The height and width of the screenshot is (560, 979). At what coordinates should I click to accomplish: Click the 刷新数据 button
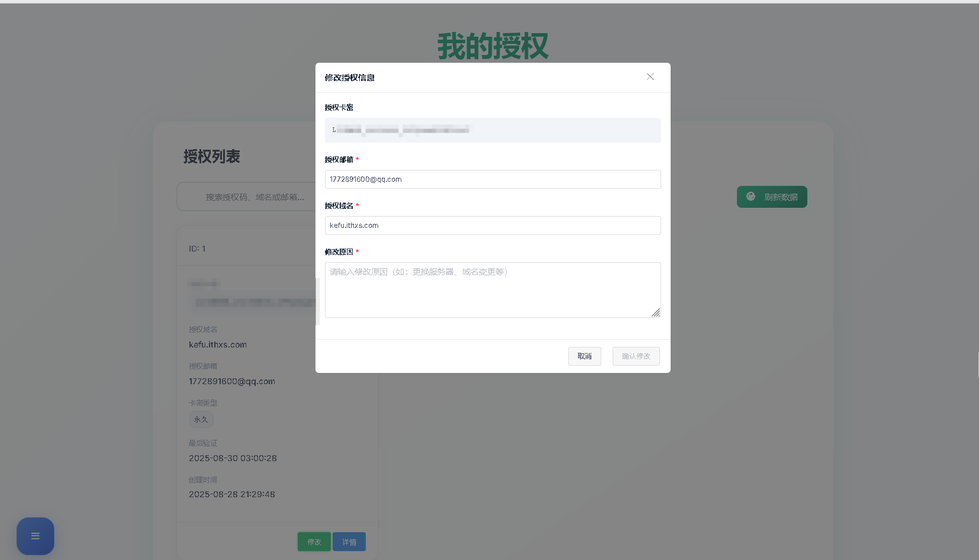click(772, 197)
